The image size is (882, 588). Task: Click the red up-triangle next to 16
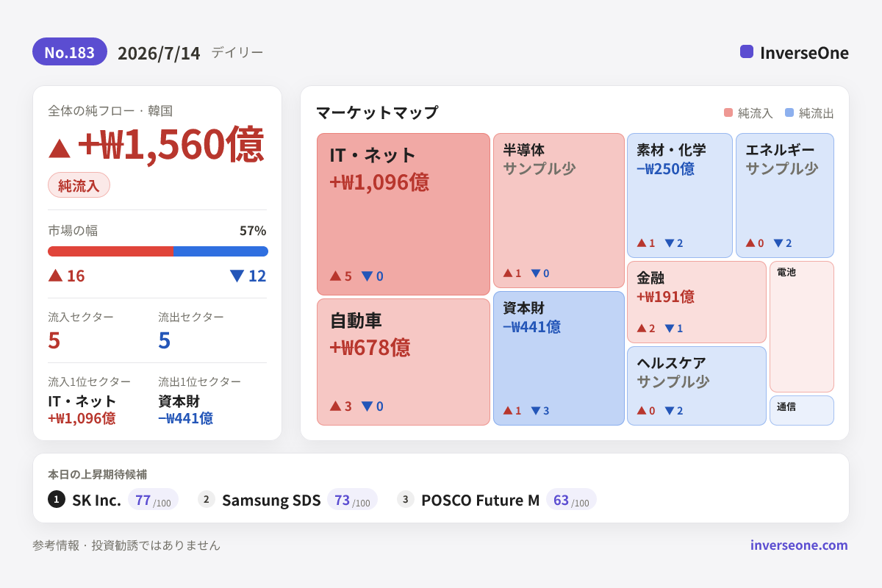point(55,275)
